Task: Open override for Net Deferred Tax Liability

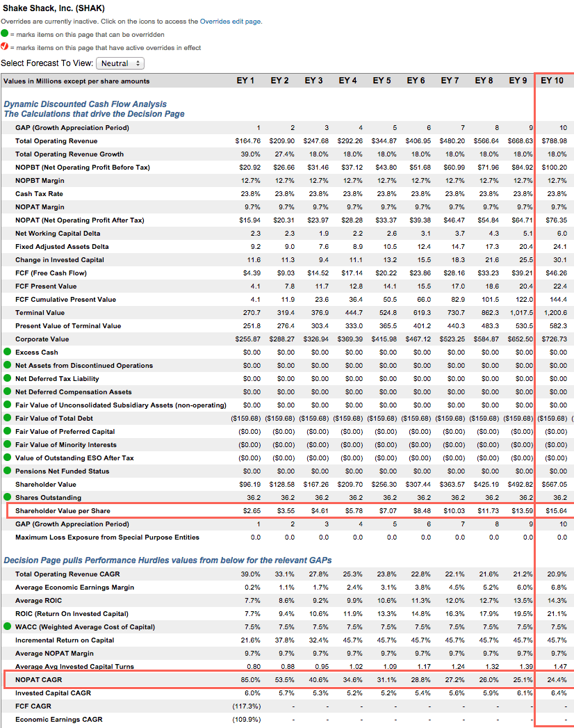Action: tap(8, 378)
